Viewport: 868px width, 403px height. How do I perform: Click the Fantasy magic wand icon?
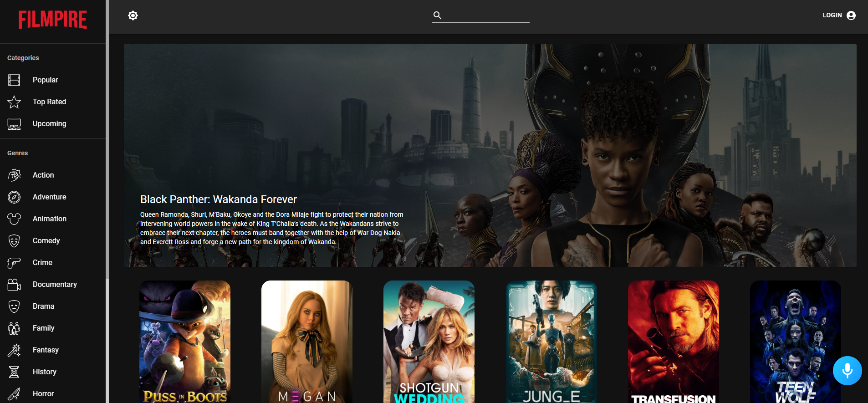pyautogui.click(x=14, y=350)
